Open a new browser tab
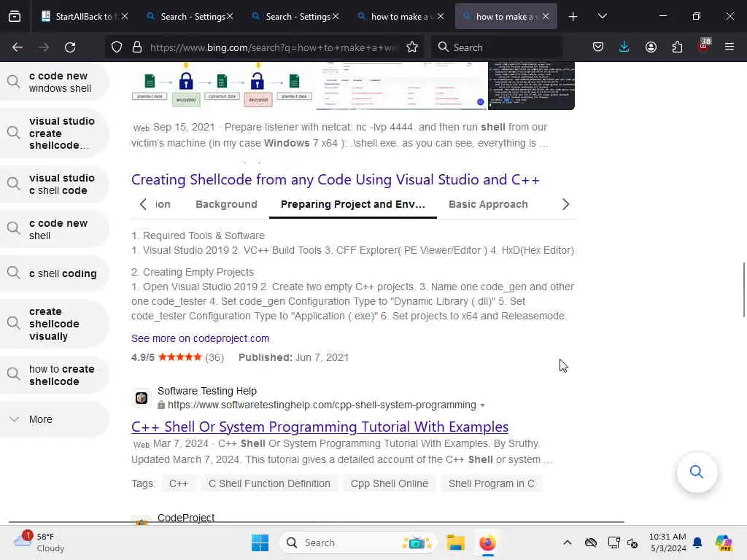Image resolution: width=747 pixels, height=560 pixels. 573,17
